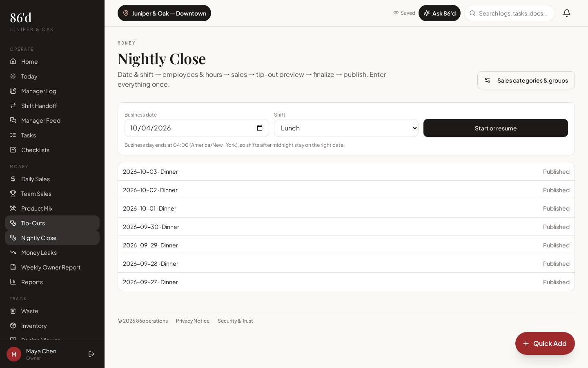Click the Maya Chen profile avatar
Screen dimensions: 588x368
pos(14,354)
